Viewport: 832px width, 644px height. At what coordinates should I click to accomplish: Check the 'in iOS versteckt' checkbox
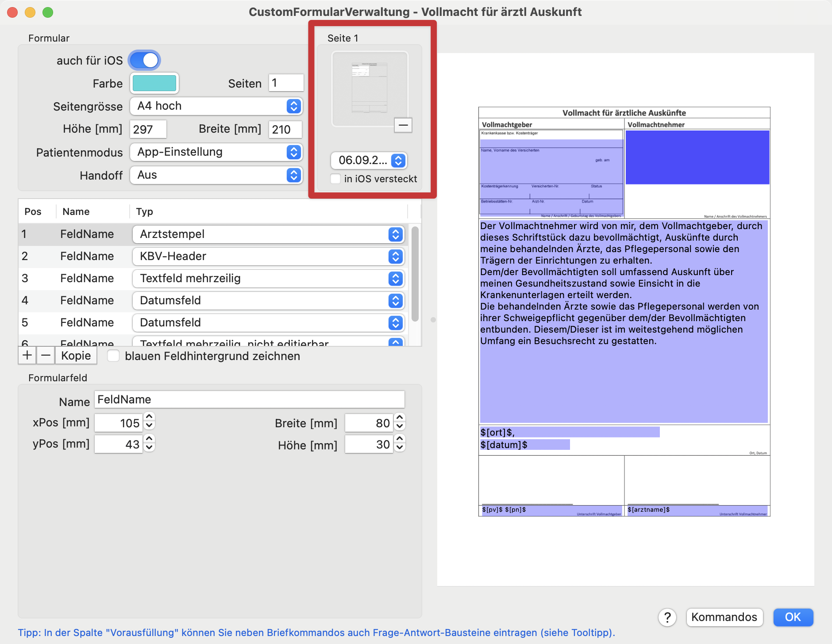(335, 179)
